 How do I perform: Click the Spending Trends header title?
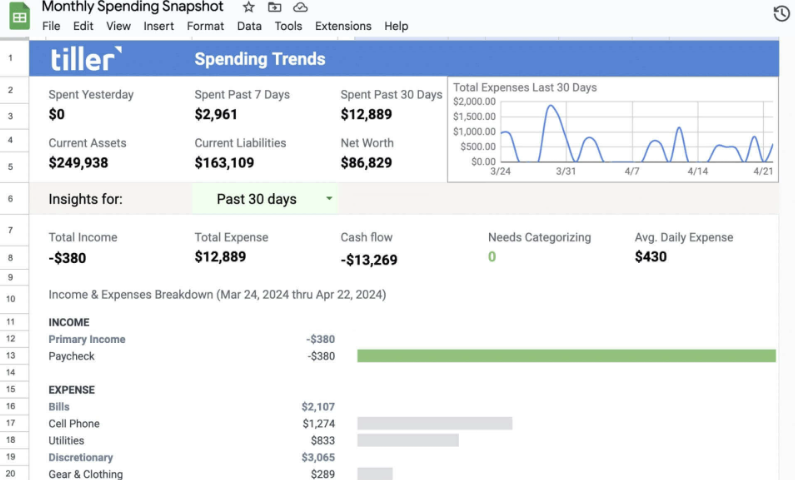click(x=260, y=59)
